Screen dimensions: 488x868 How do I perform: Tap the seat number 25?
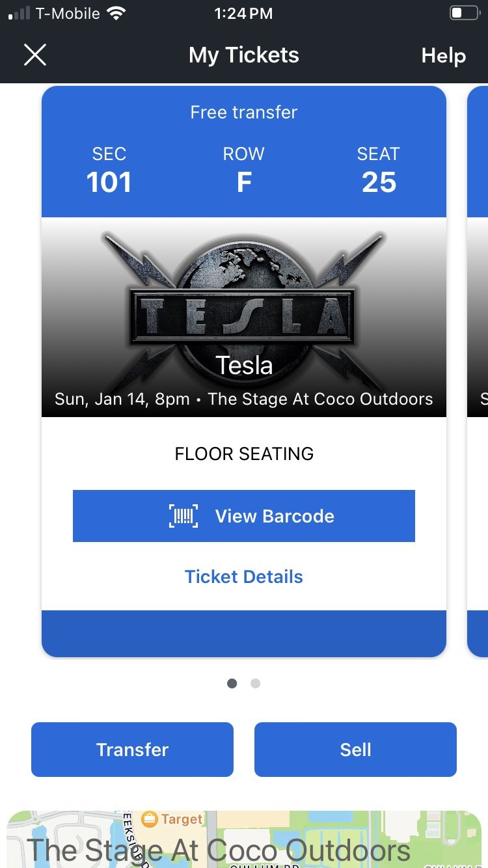coord(379,182)
